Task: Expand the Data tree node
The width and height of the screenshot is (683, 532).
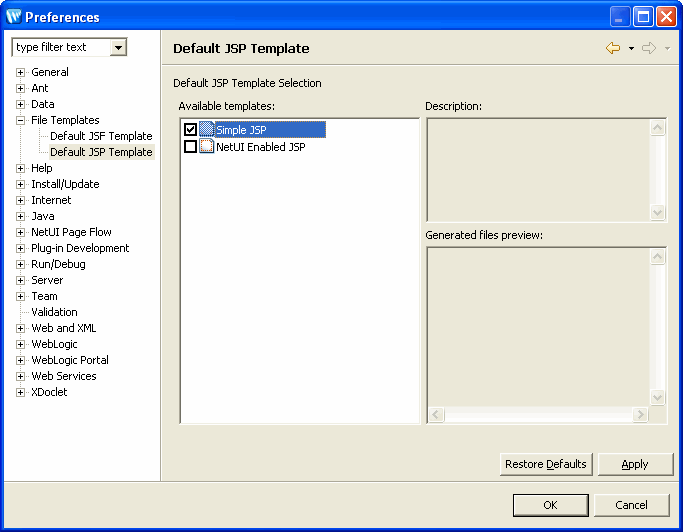Action: coord(20,105)
